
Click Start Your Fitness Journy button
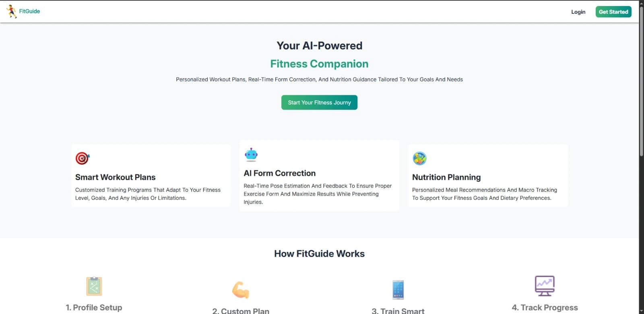coord(319,102)
